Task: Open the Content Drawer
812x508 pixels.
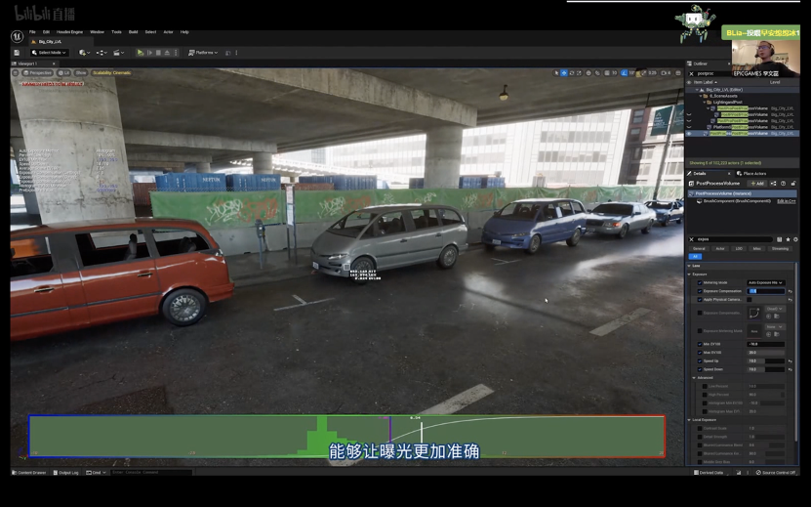Action: pos(29,472)
